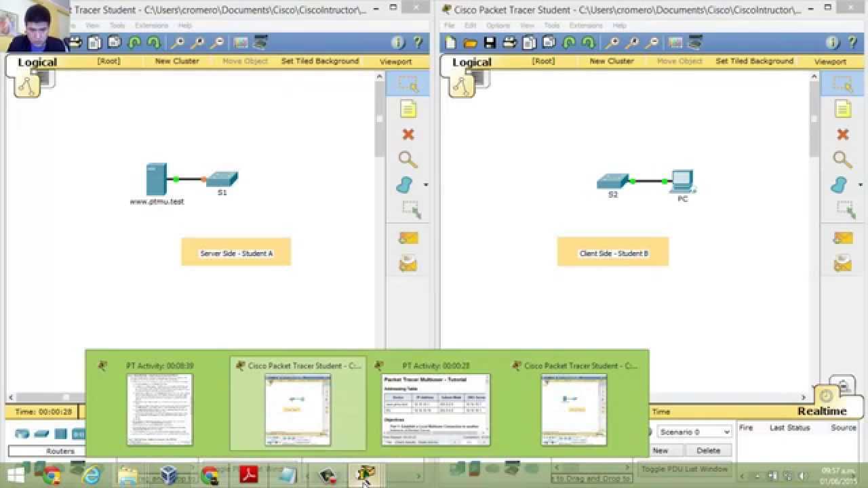Click PC device on right canvas
The image size is (868, 488).
[682, 182]
